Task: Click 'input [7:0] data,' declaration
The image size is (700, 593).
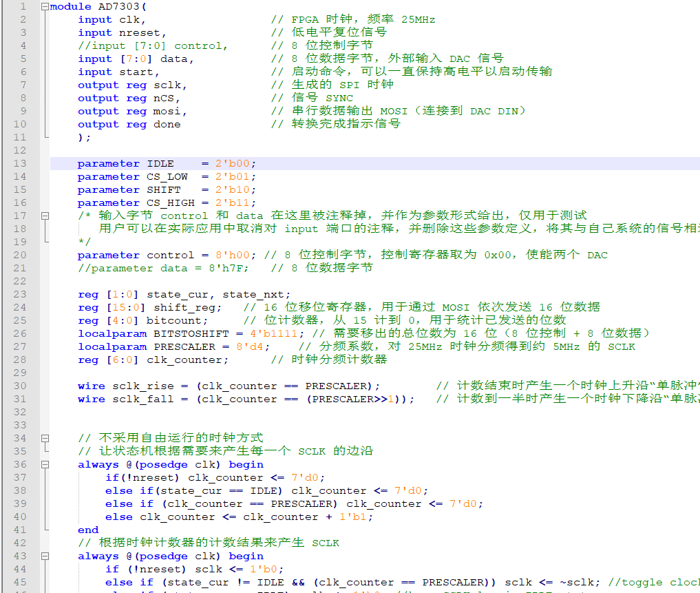Action: pos(136,59)
